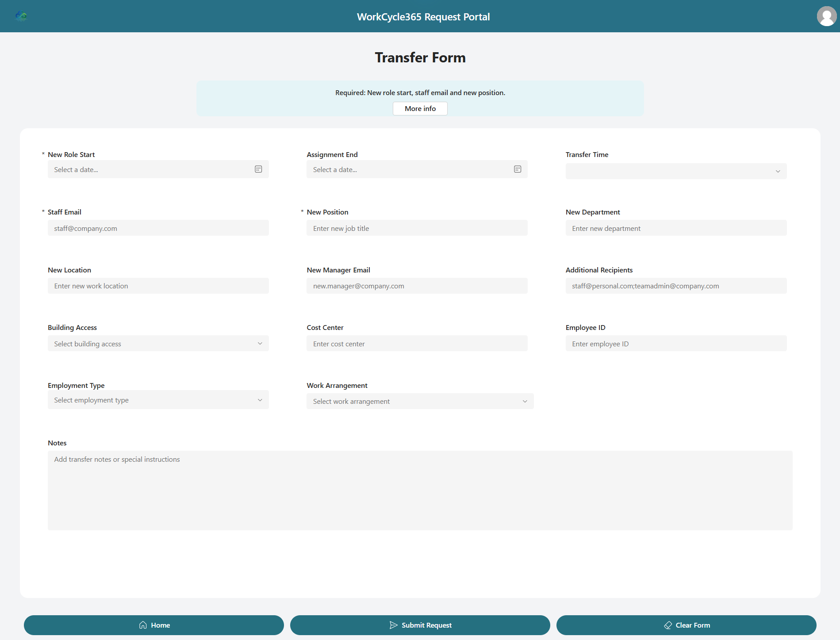Click the More info button

(x=420, y=108)
